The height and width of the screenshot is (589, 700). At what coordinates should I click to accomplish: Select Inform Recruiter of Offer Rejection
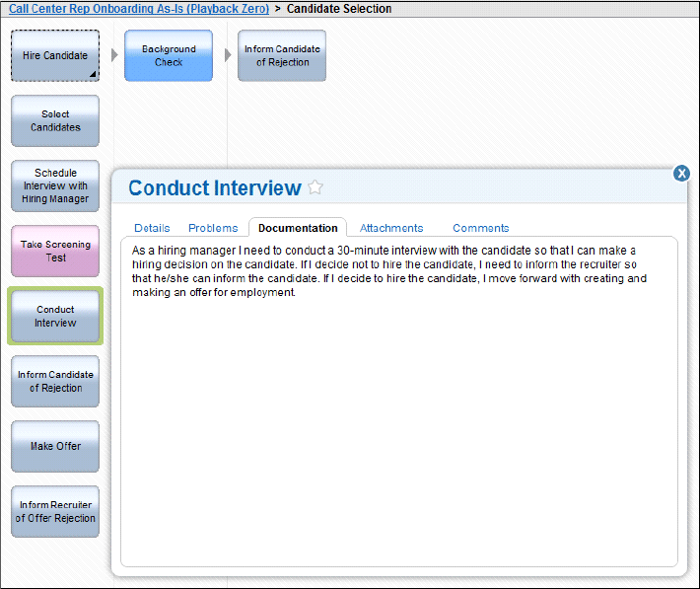pyautogui.click(x=55, y=512)
